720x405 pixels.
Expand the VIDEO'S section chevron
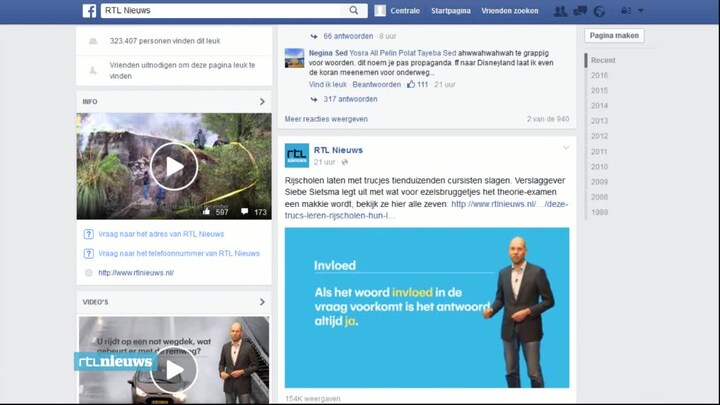point(262,302)
